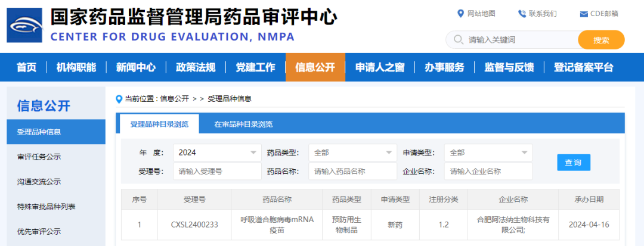644x246 pixels.
Task: Click the blue 查询 button
Action: (x=573, y=162)
